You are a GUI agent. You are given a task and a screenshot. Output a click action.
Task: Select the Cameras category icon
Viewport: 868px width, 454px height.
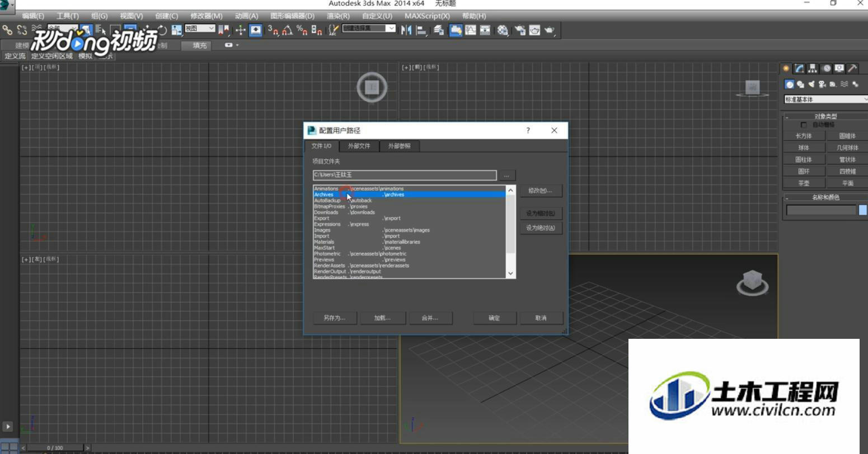pyautogui.click(x=822, y=84)
